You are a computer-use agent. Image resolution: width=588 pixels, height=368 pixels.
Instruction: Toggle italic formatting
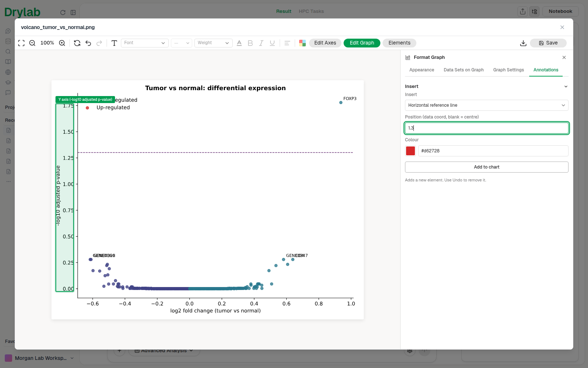click(x=261, y=43)
